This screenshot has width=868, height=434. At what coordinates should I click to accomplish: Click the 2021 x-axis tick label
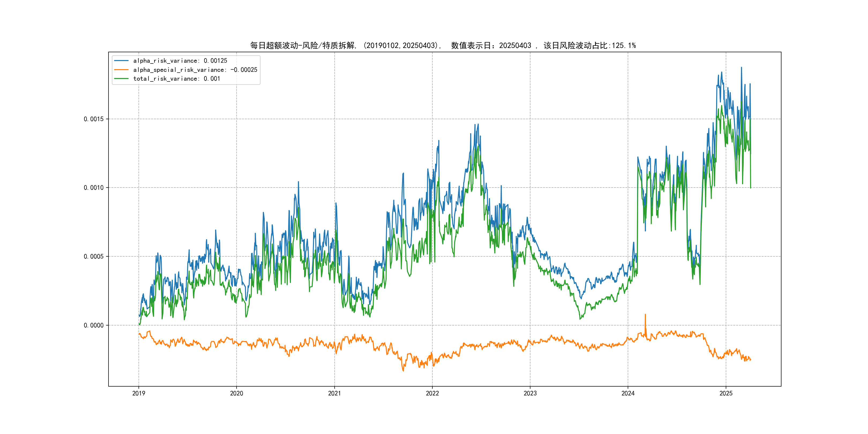coord(334,393)
